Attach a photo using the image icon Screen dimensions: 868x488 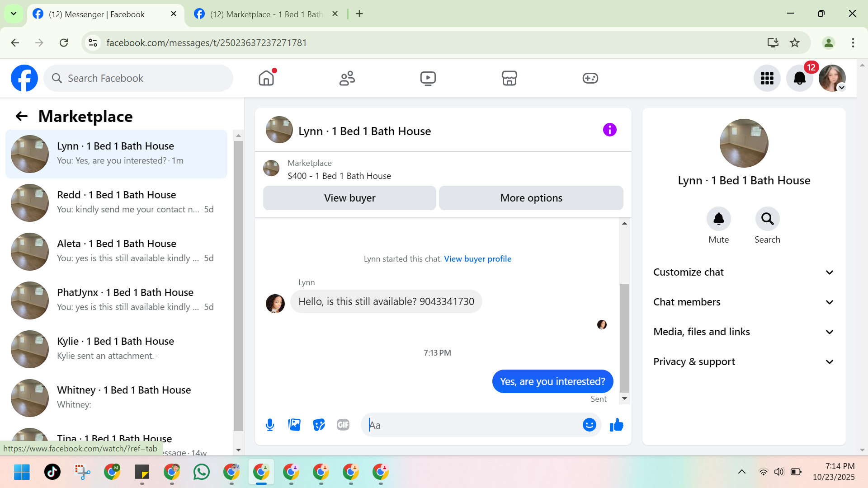(x=294, y=425)
